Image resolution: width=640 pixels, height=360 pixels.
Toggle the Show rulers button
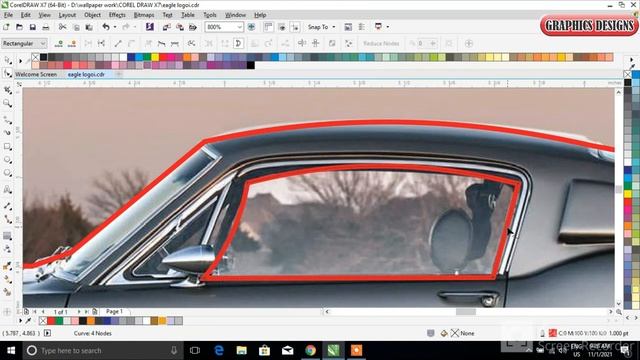click(268, 27)
